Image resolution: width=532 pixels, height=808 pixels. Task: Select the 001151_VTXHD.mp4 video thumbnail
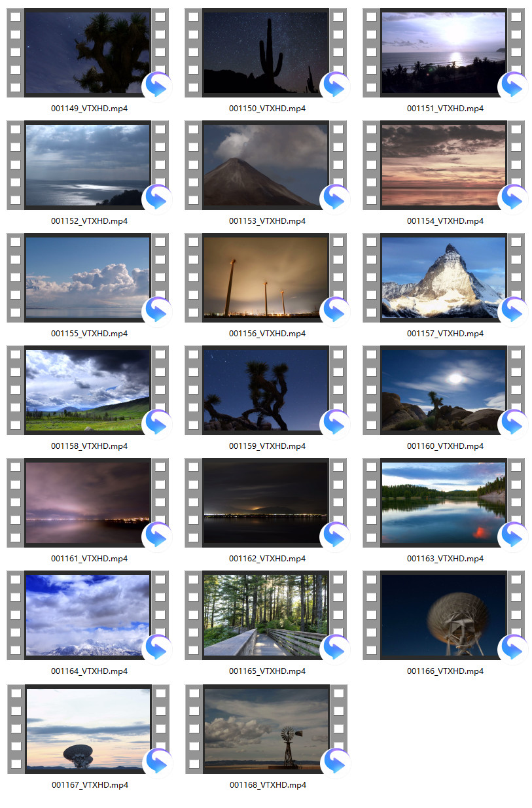click(x=444, y=52)
